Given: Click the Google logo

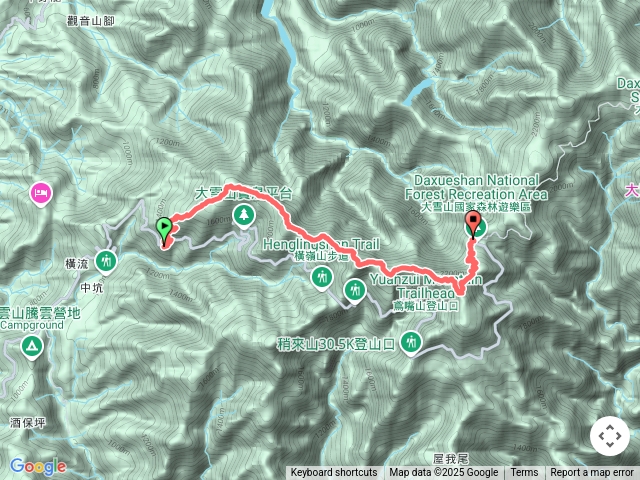Looking at the screenshot, I should coord(38,466).
